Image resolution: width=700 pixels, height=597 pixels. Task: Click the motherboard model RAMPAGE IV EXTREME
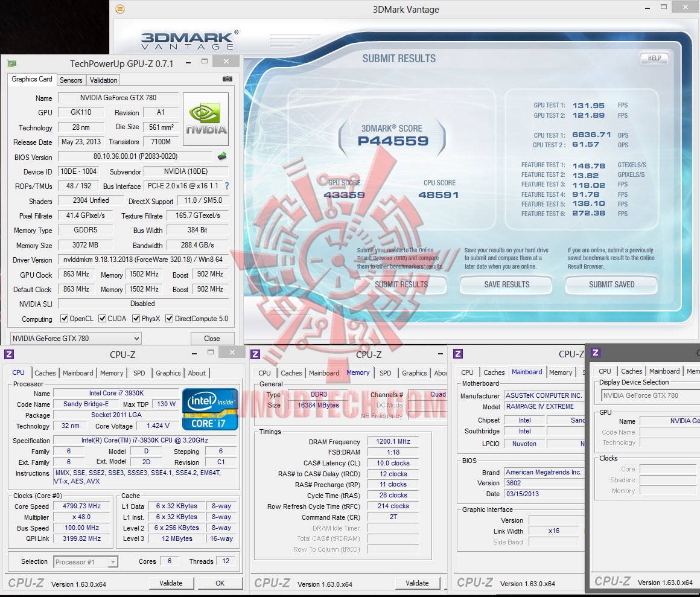tap(544, 406)
